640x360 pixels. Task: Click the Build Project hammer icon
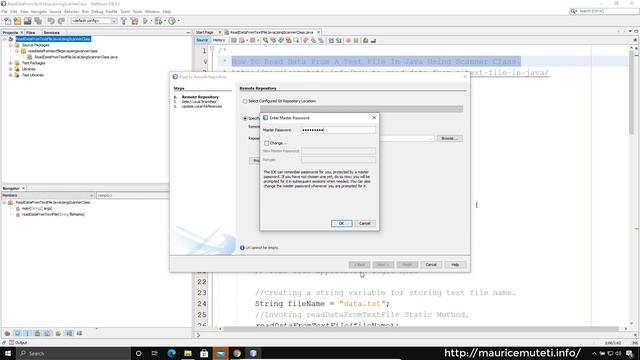[124, 21]
